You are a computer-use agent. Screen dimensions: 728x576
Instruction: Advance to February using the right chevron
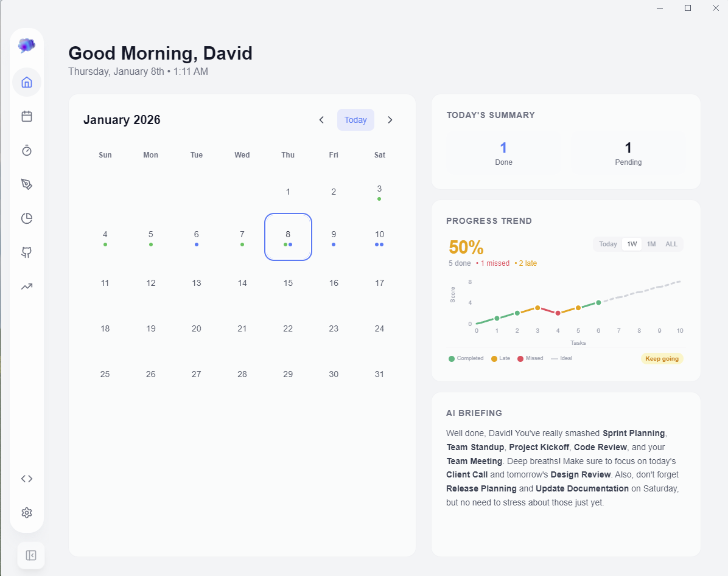click(x=390, y=120)
